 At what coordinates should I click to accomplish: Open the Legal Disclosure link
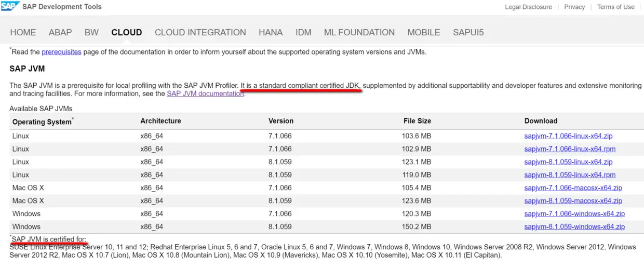click(528, 7)
